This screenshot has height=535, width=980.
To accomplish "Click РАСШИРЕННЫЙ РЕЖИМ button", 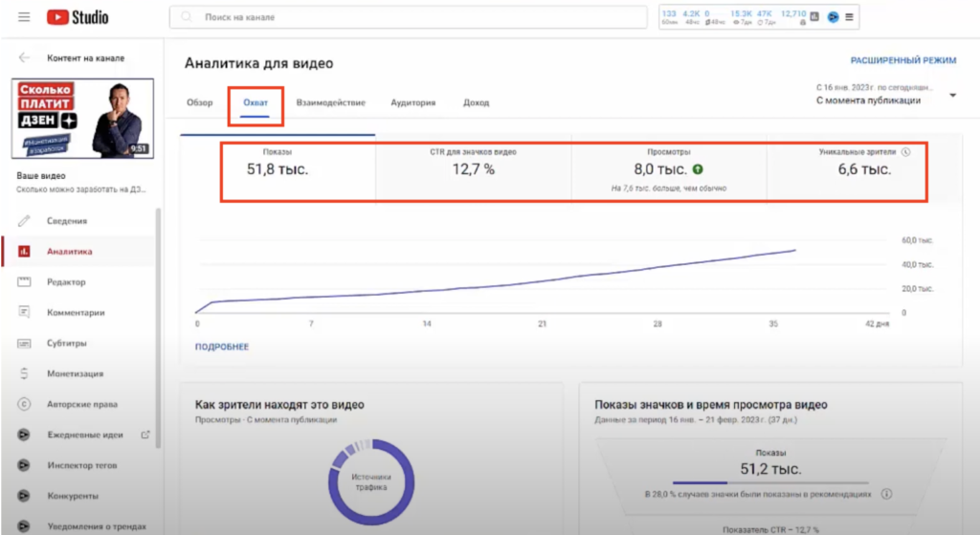I will pyautogui.click(x=902, y=60).
